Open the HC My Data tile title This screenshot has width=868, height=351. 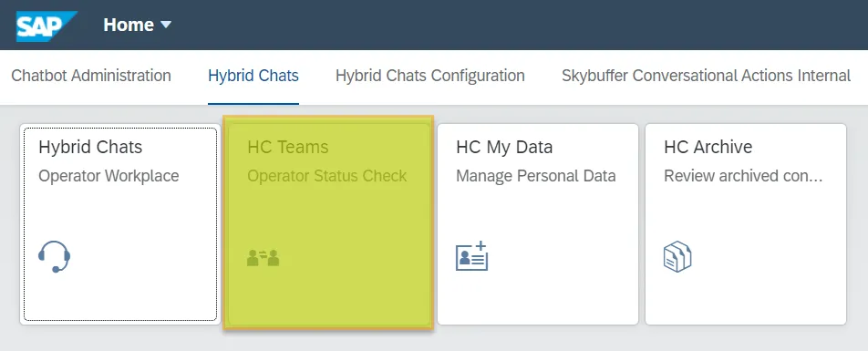pos(504,147)
